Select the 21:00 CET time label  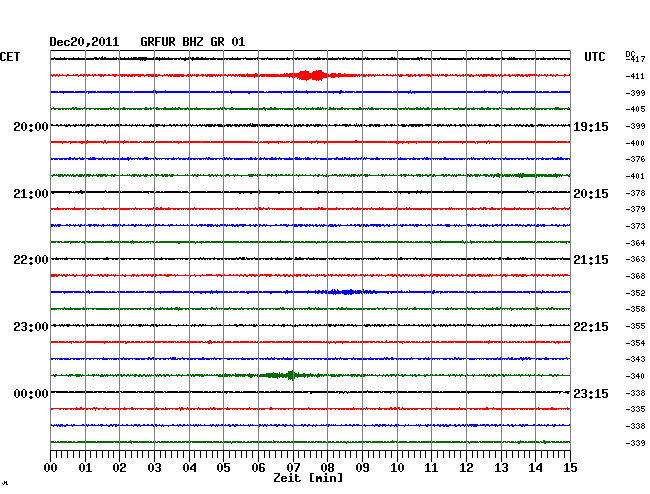click(x=31, y=194)
